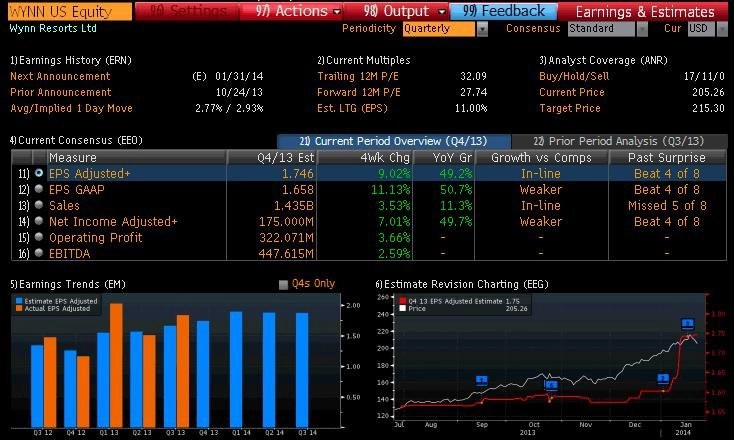Image resolution: width=734 pixels, height=440 pixels.
Task: Enable the Q4s Only checkbox
Action: [x=283, y=285]
